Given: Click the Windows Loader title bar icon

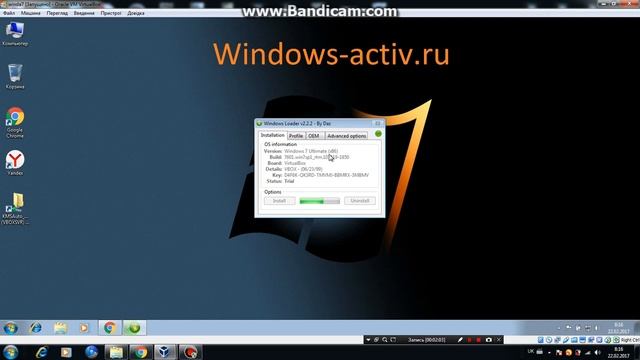Looking at the screenshot, I should point(259,123).
